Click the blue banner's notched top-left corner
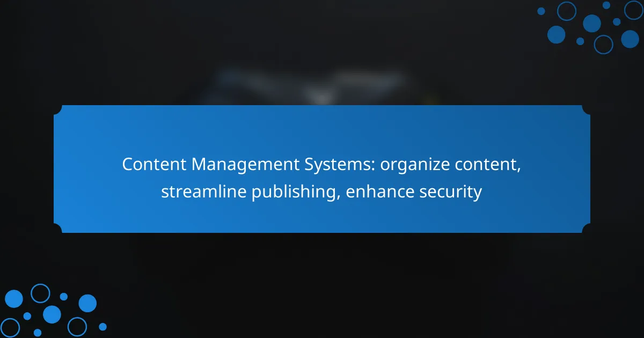 click(58, 109)
